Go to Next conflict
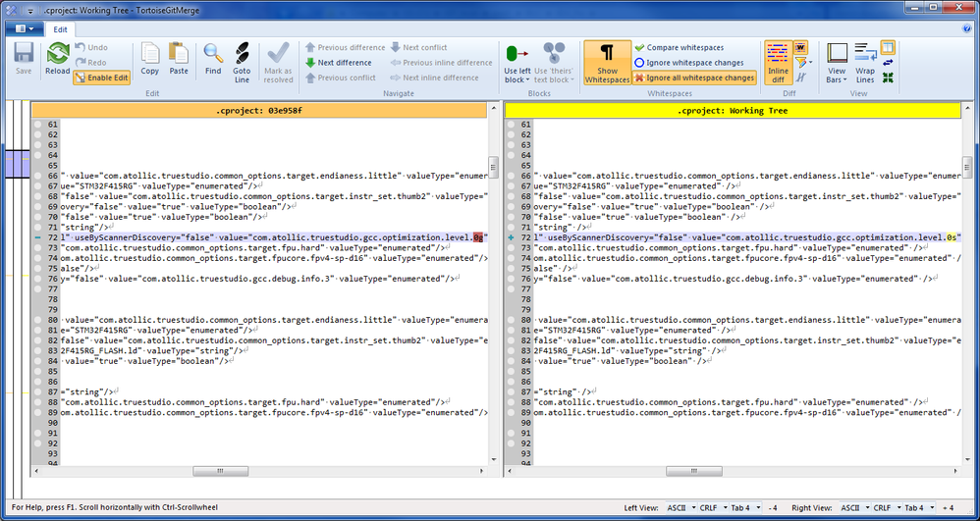The image size is (980, 521). tap(418, 47)
